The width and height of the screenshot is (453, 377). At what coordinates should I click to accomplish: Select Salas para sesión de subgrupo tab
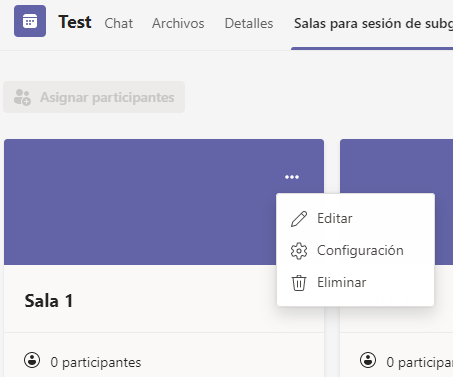(x=373, y=23)
